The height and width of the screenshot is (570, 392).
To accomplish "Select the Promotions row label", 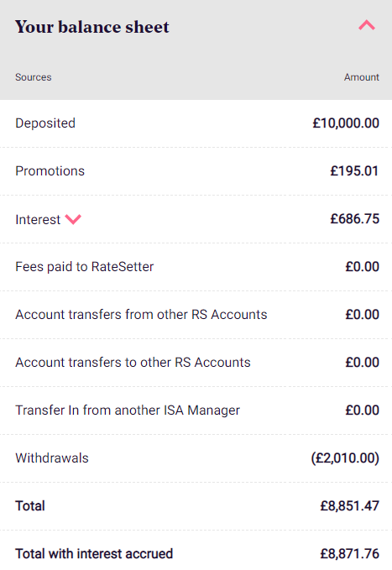I will [x=50, y=171].
